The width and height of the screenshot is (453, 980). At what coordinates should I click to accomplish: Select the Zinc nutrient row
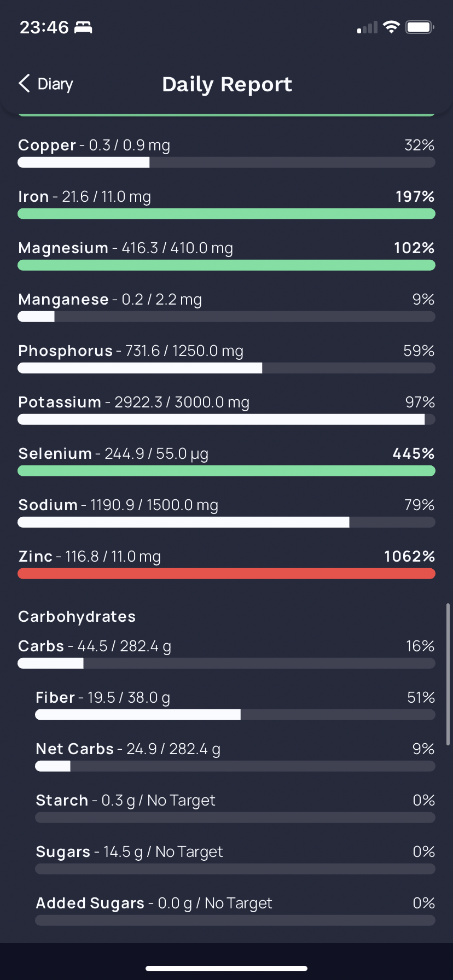(x=226, y=564)
